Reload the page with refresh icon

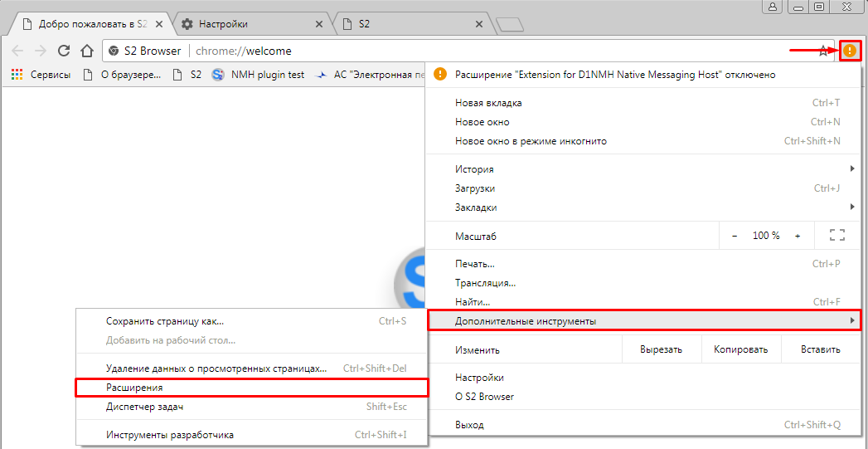62,51
